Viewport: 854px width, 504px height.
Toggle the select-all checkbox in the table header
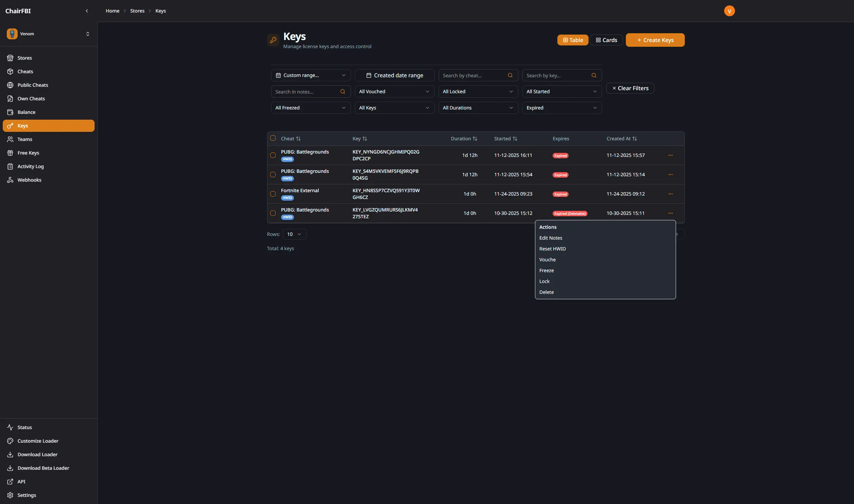(273, 138)
